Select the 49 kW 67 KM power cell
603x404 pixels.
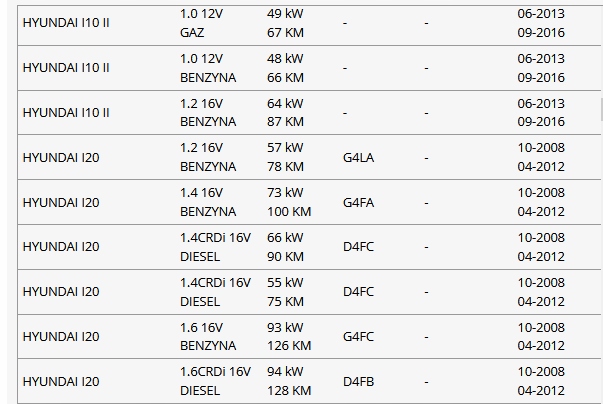pos(285,23)
